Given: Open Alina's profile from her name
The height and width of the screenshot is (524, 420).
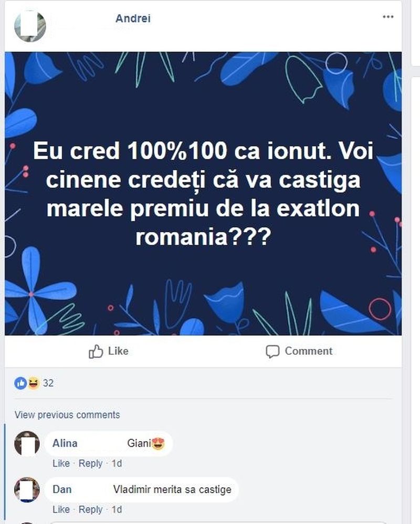Looking at the screenshot, I should coord(65,443).
